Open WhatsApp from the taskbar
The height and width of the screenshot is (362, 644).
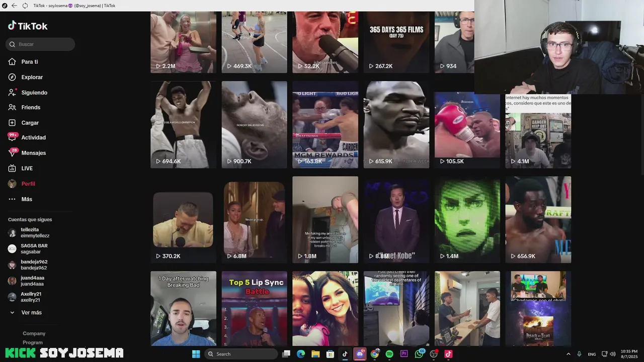(419, 354)
